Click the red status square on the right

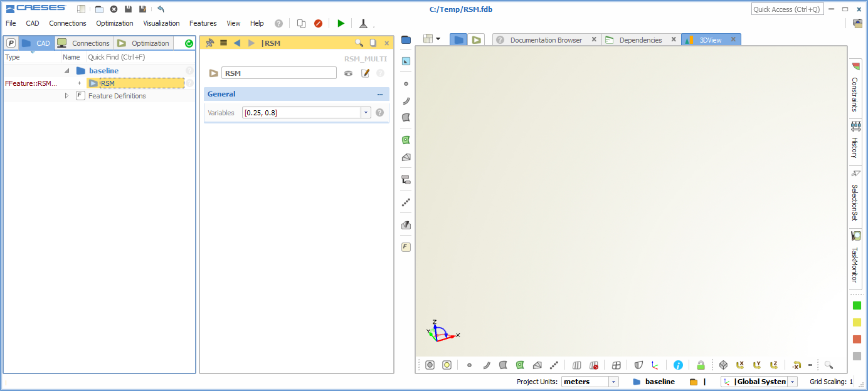pyautogui.click(x=857, y=340)
